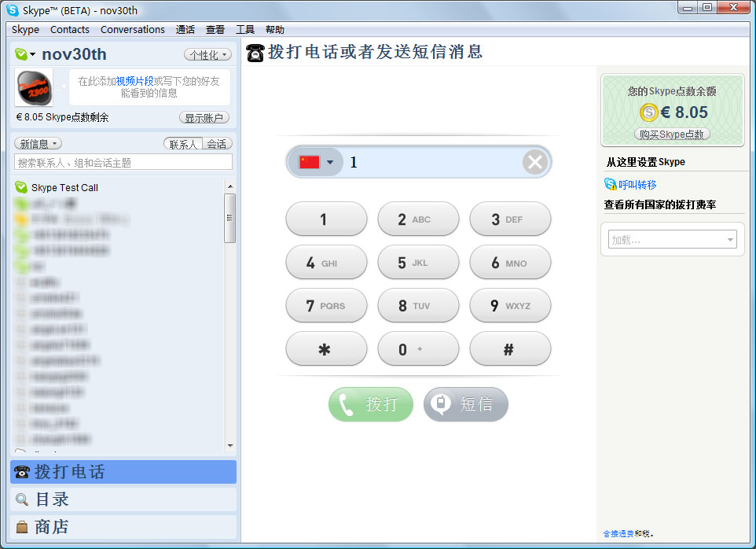The height and width of the screenshot is (549, 756).
Task: Click the contact list scrollbar thumb
Action: click(x=230, y=218)
